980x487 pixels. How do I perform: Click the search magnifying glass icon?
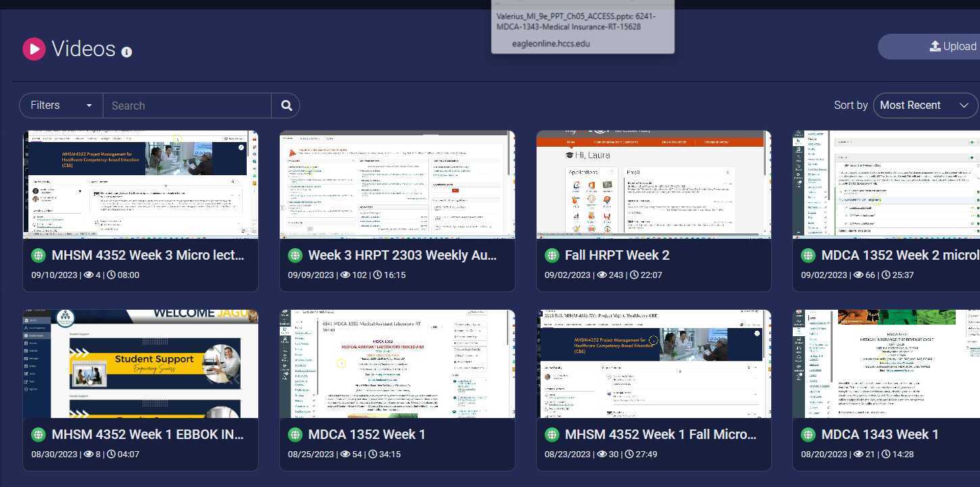(286, 105)
